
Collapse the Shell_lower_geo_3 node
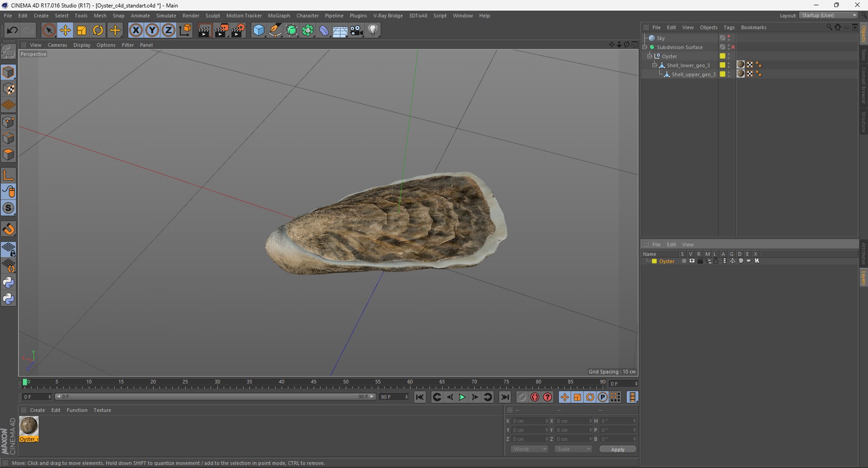tap(654, 65)
